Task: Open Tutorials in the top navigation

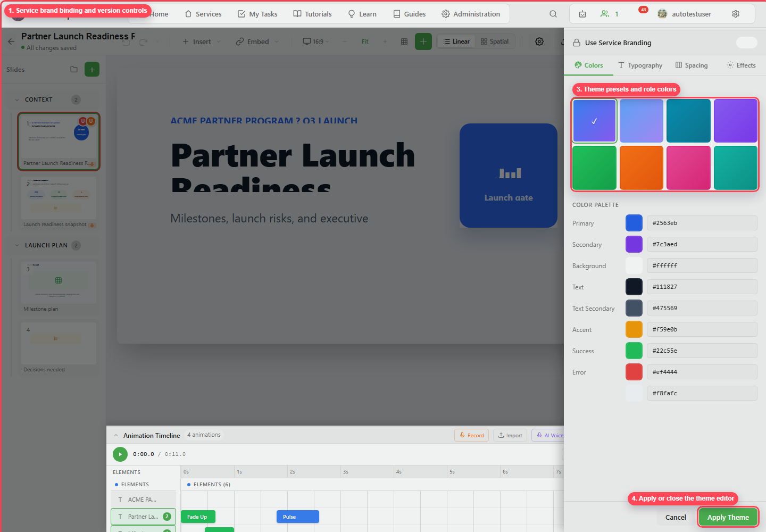Action: [313, 14]
